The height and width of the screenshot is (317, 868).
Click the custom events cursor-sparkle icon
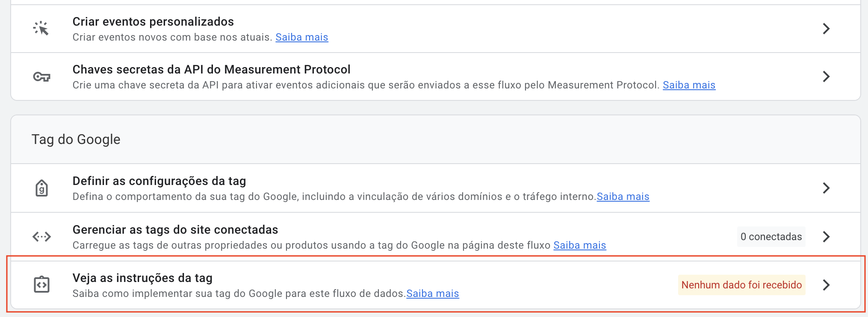[x=41, y=29]
